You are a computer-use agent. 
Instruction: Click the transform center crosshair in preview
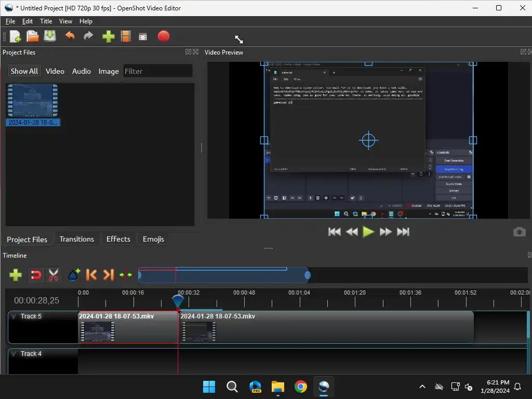pos(368,140)
